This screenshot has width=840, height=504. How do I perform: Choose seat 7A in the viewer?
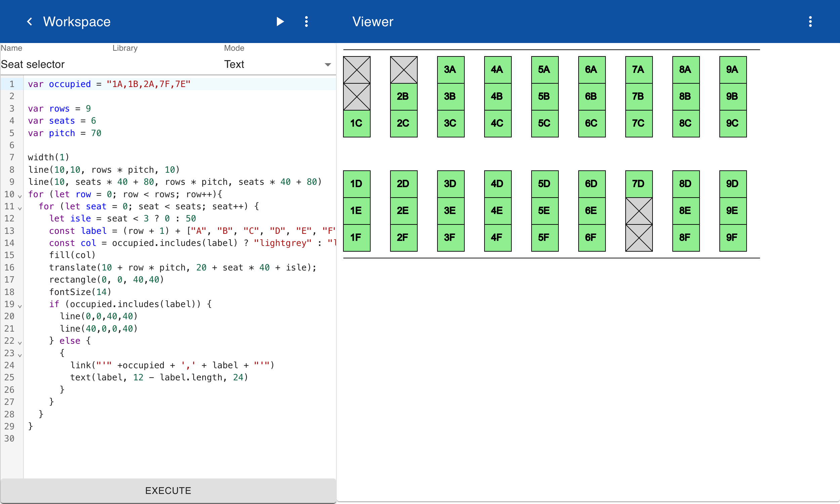(639, 70)
